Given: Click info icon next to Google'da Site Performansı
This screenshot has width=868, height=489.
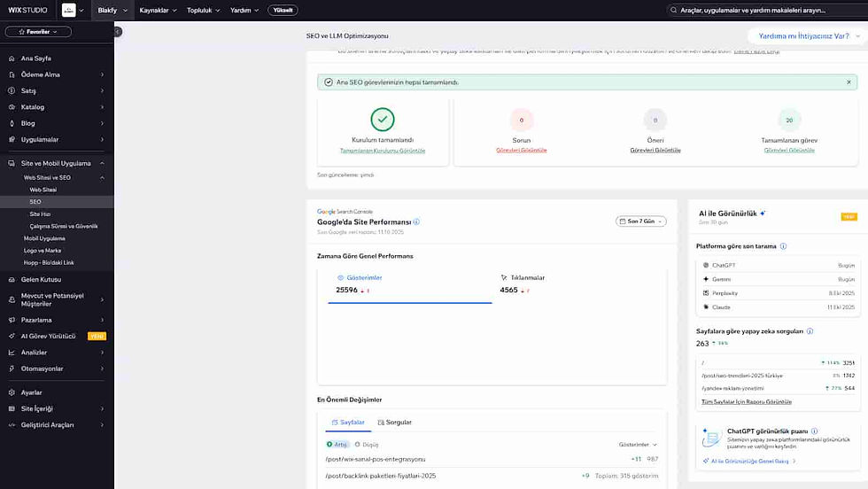Looking at the screenshot, I should (x=416, y=221).
